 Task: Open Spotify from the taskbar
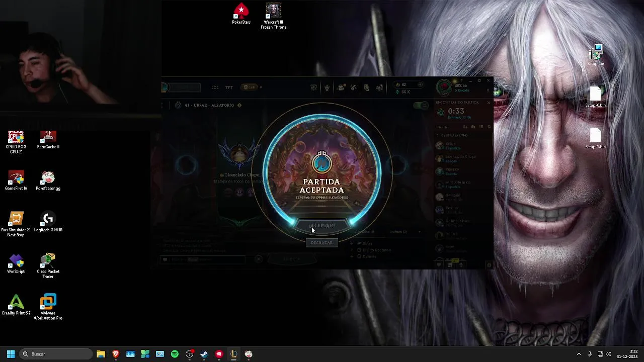pyautogui.click(x=175, y=354)
